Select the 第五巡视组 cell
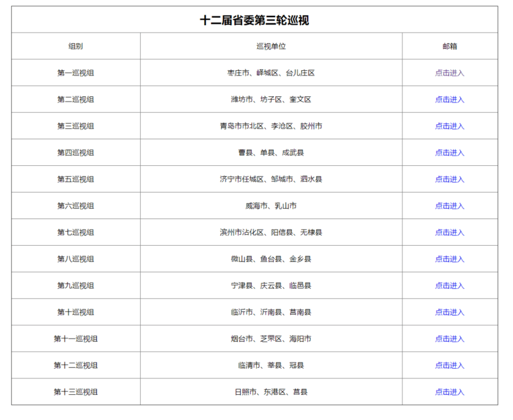 click(x=76, y=180)
